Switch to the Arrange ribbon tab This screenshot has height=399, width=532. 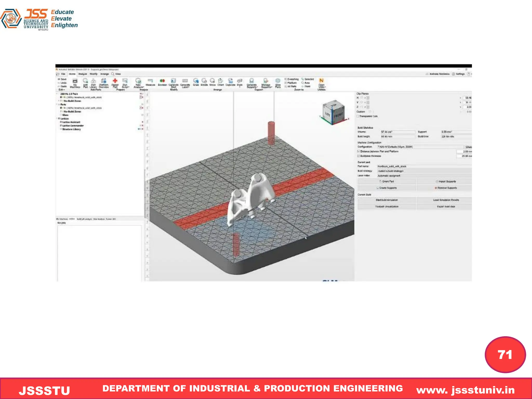(x=104, y=74)
